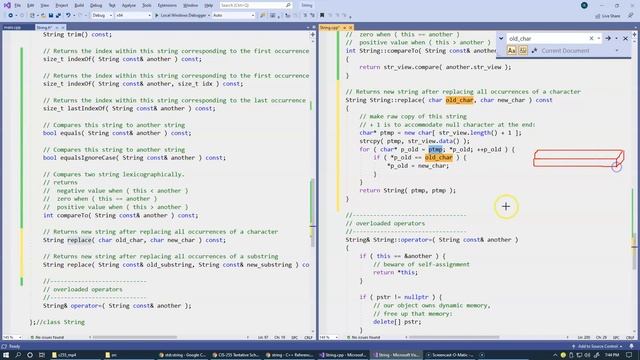Click the right editor horizontal scrollbar
640x360 pixels.
click(x=453, y=337)
